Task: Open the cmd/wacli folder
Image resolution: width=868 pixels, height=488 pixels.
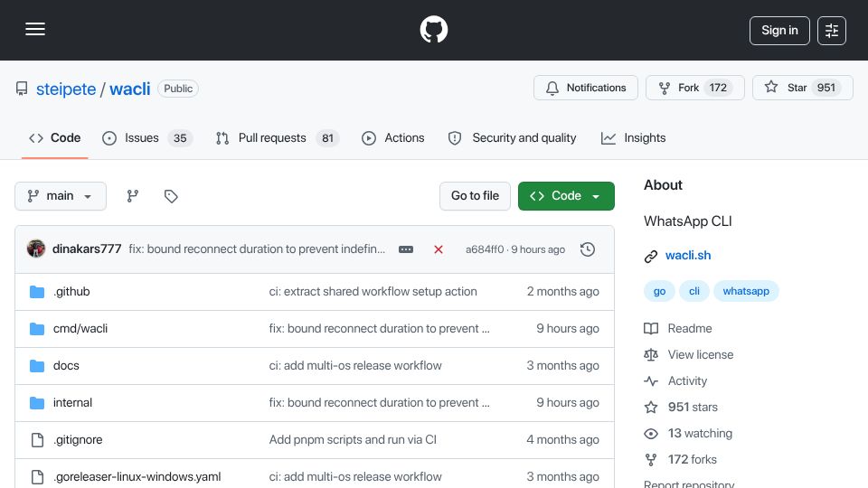Action: click(x=80, y=329)
